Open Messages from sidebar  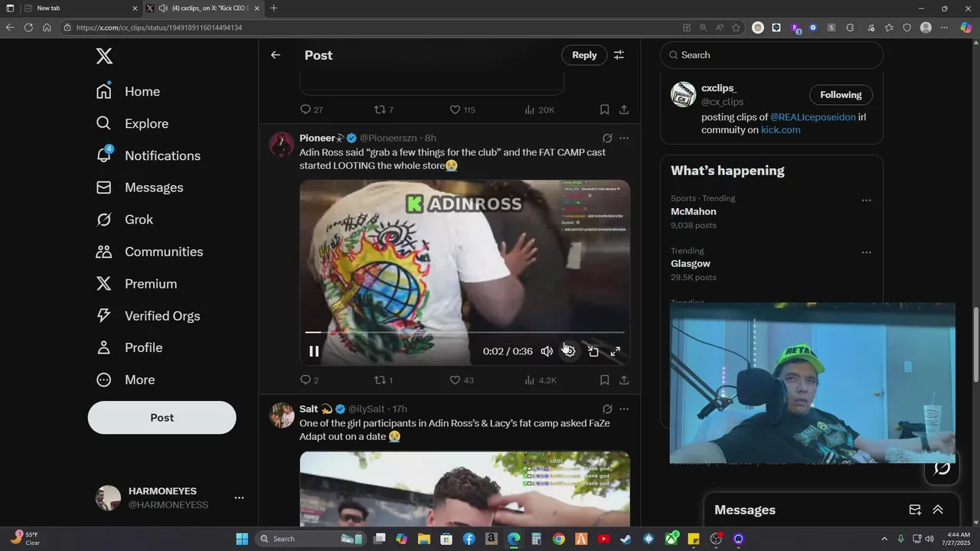[139, 187]
